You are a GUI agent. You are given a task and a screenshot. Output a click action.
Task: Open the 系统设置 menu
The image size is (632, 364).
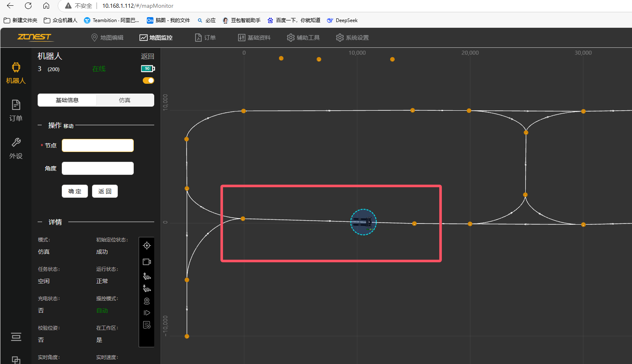click(x=352, y=38)
